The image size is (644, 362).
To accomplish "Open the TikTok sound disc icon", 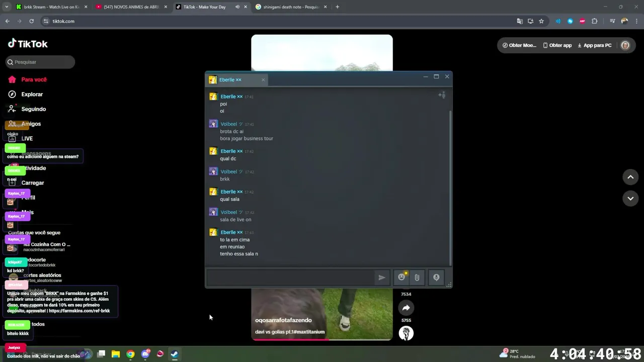I will tap(406, 333).
